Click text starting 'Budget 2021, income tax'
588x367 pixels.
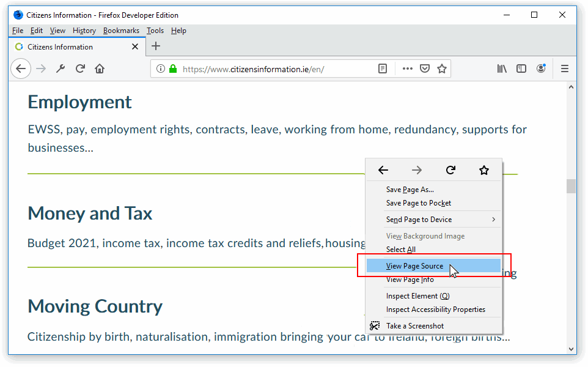point(196,243)
